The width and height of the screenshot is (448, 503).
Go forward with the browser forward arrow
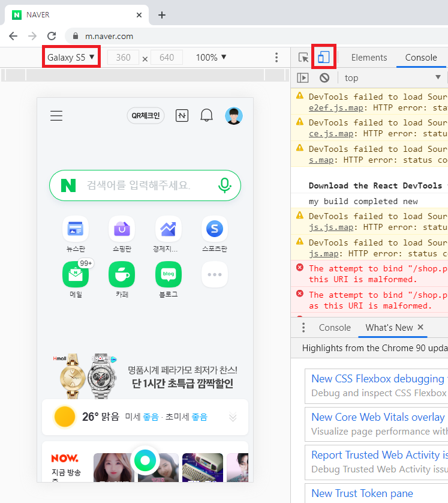point(32,36)
